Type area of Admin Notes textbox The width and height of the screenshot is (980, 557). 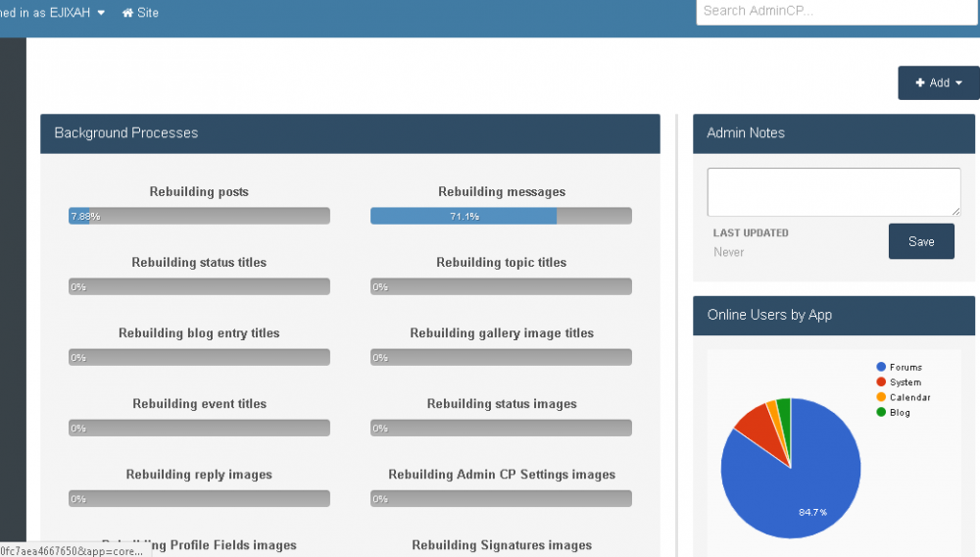click(833, 191)
